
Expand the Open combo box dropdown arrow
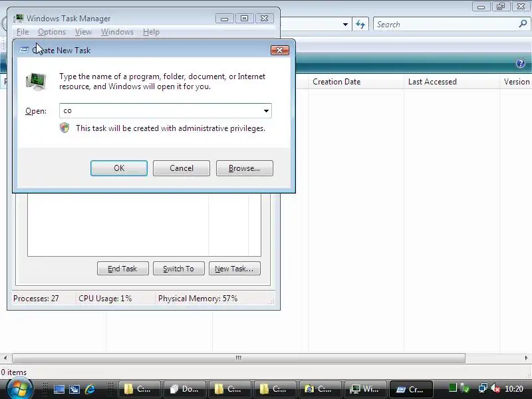pos(266,110)
